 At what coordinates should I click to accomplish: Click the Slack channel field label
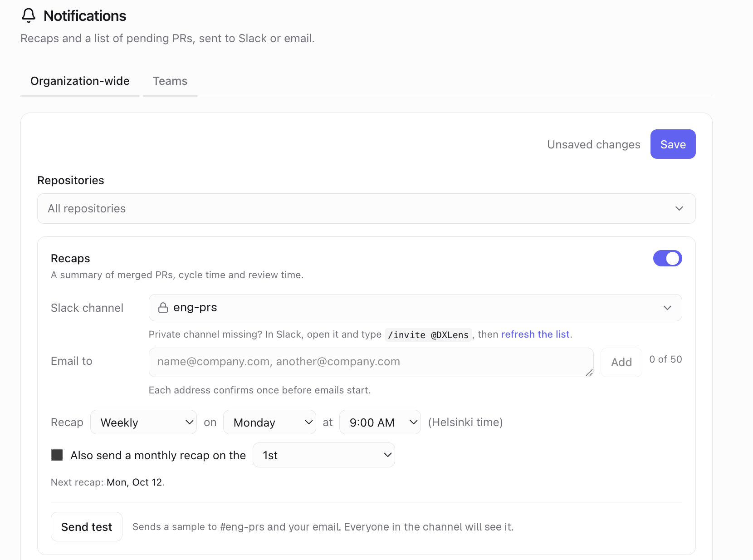[87, 308]
